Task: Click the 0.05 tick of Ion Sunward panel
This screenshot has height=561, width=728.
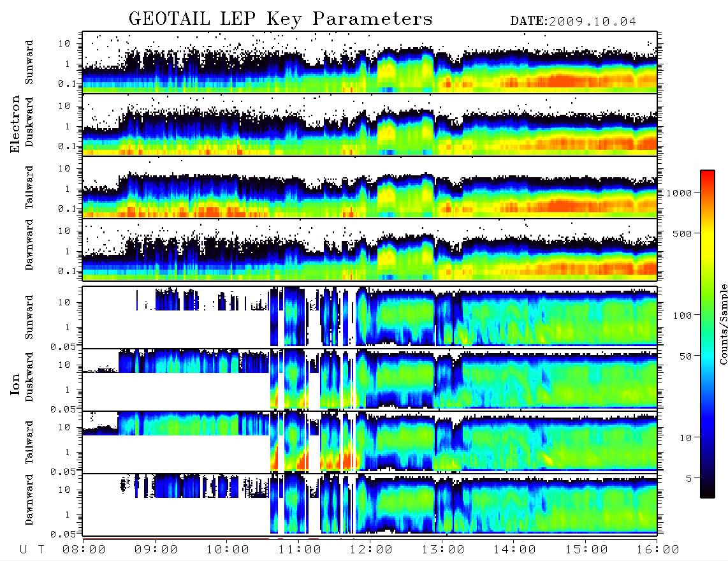Action: click(x=63, y=346)
